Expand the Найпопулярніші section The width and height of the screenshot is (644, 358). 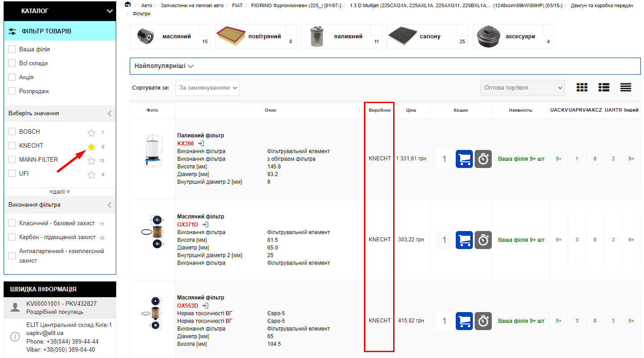click(164, 66)
